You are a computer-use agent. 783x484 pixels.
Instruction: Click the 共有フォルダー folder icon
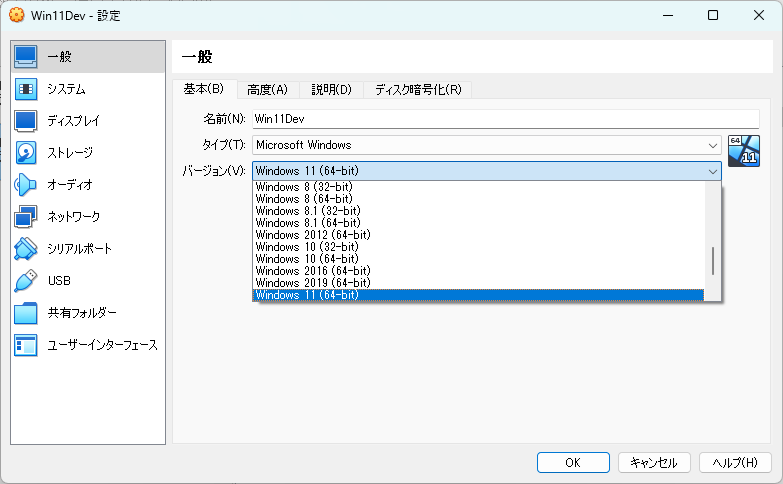[x=25, y=313]
